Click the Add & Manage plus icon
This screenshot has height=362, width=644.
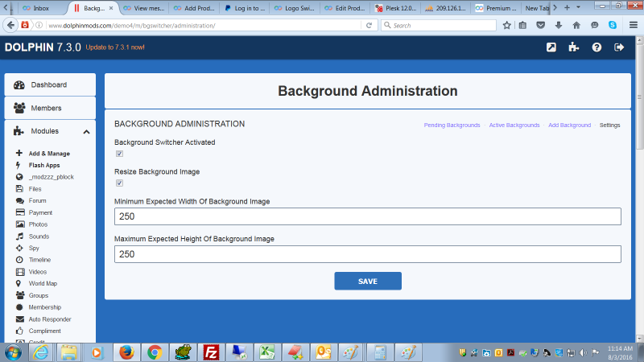19,153
